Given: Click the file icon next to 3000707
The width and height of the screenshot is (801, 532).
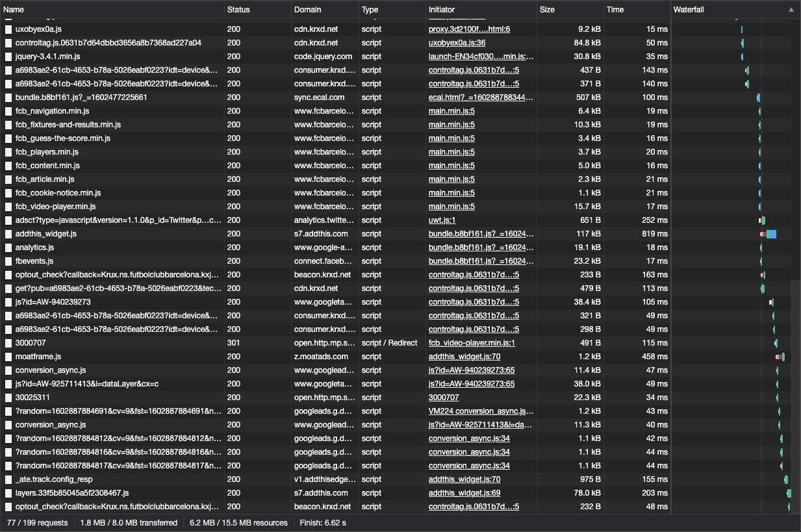Looking at the screenshot, I should pos(8,343).
